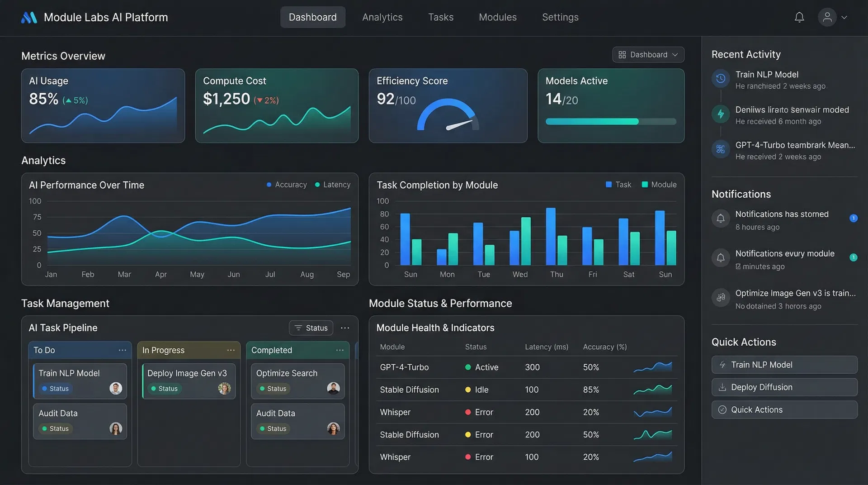The height and width of the screenshot is (485, 868).
Task: Click the user avatar icon
Action: click(827, 17)
